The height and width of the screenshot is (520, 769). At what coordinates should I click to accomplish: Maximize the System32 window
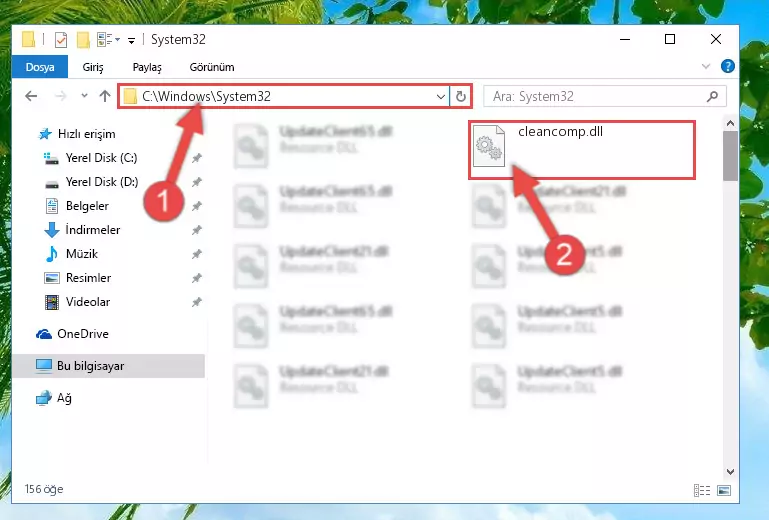click(670, 39)
